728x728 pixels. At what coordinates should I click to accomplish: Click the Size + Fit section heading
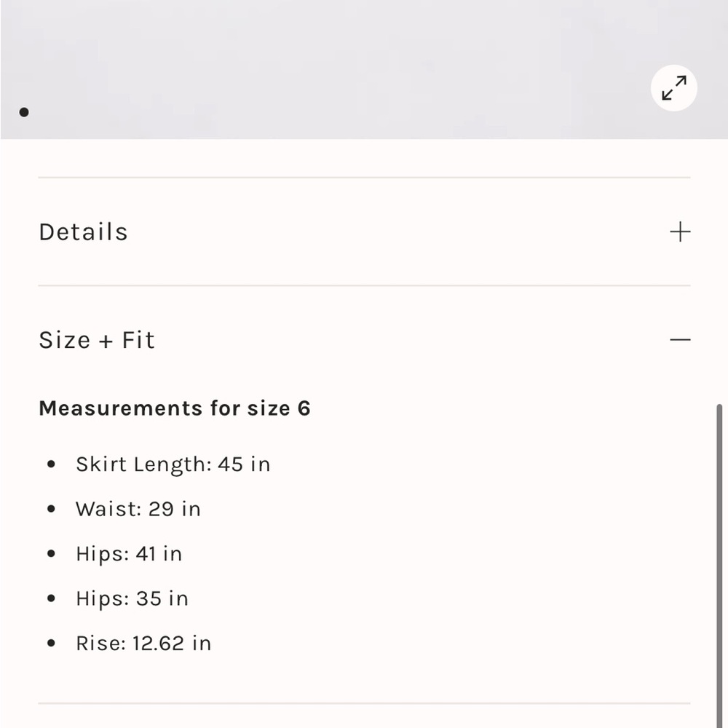pyautogui.click(x=97, y=340)
